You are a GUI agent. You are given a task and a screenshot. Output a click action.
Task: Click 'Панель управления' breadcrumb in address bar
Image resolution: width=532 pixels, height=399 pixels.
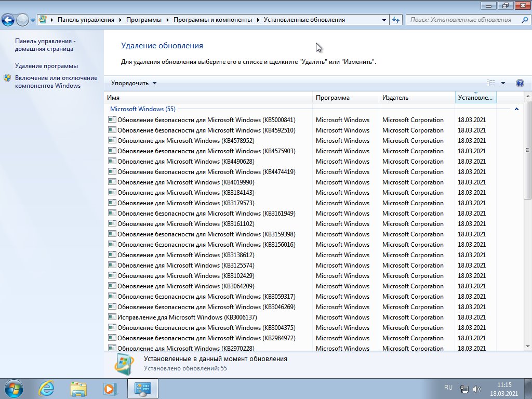(86, 20)
